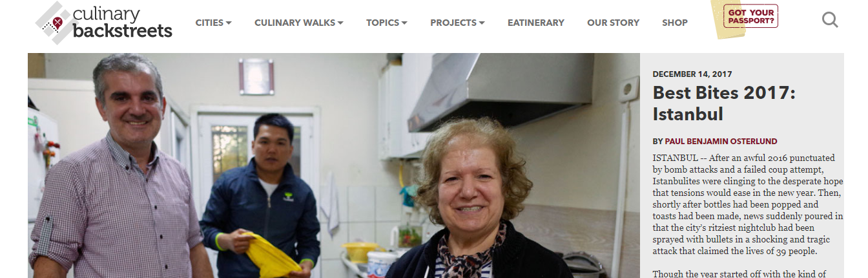Click the December 14, 2017 date
This screenshot has width=868, height=278.
[692, 74]
